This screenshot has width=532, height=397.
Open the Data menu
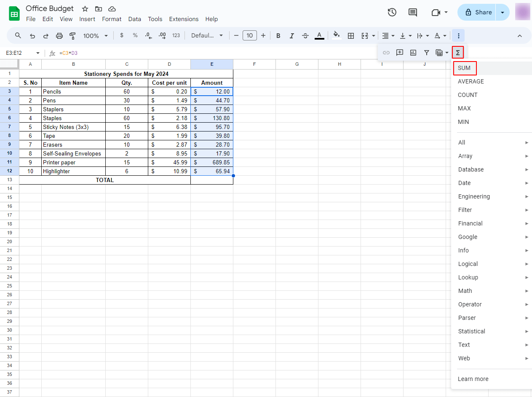click(x=135, y=19)
